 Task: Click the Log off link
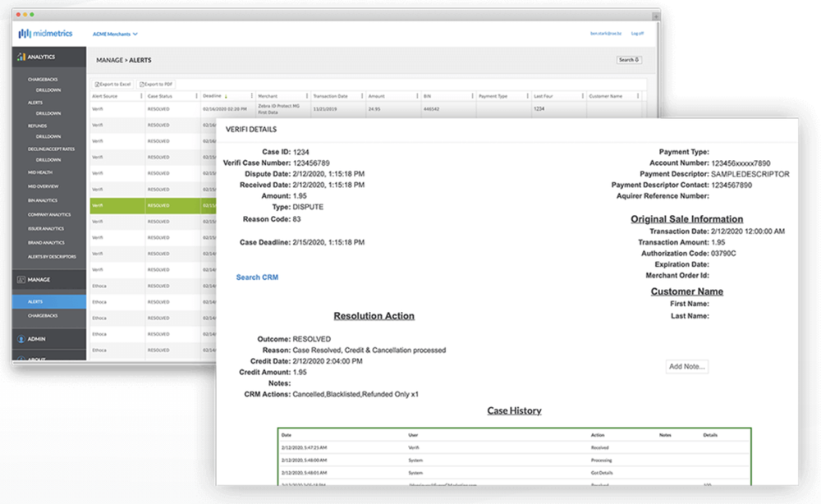(637, 34)
